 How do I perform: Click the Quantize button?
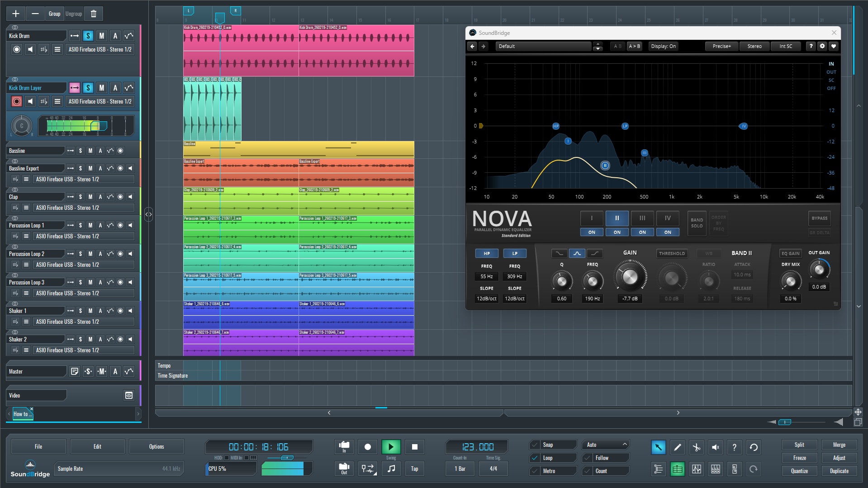(x=799, y=471)
